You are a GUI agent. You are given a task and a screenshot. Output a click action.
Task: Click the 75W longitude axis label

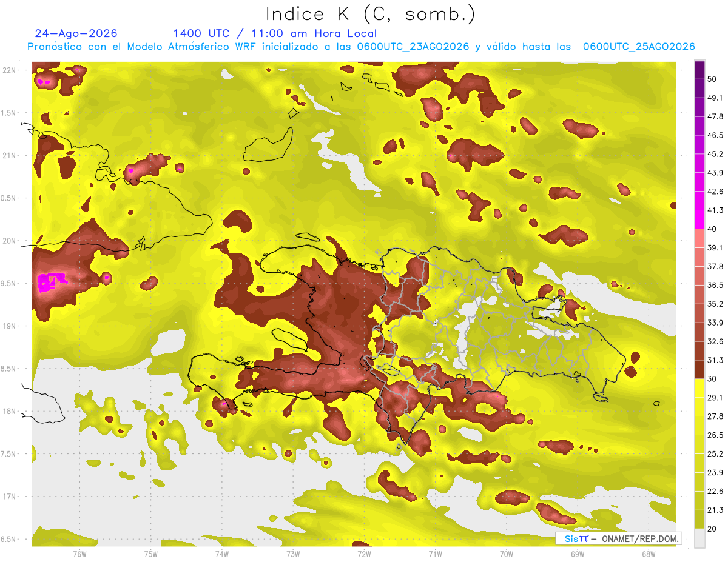click(150, 554)
